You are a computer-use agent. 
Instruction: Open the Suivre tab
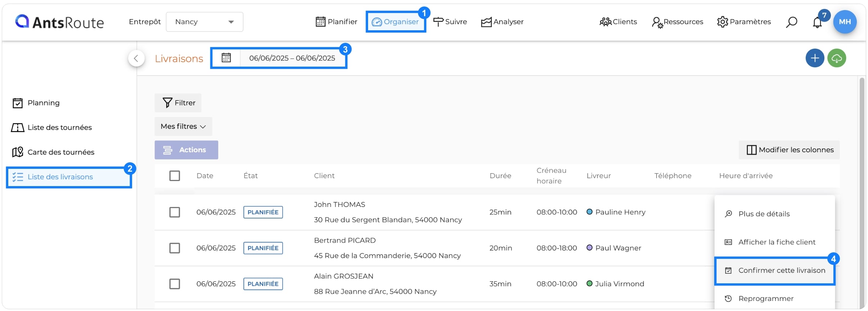coord(450,22)
